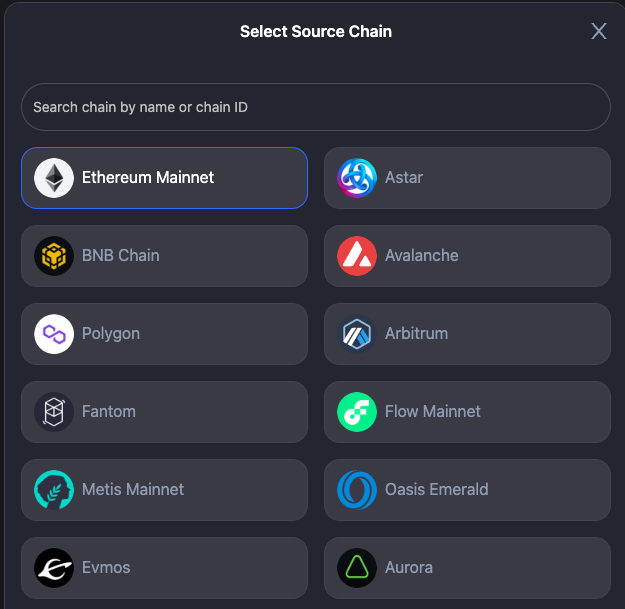Click the Oasis Emerald logo icon

point(357,490)
